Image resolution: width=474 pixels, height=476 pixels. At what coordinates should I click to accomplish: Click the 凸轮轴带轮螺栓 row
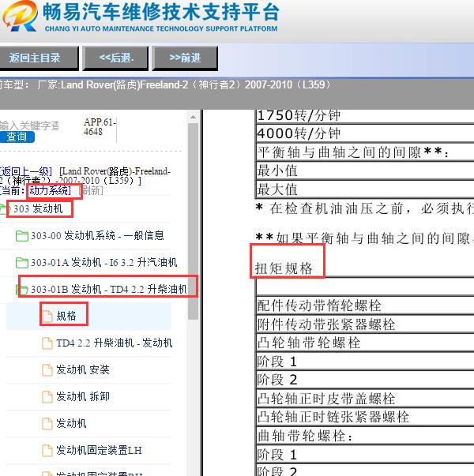coord(365,343)
